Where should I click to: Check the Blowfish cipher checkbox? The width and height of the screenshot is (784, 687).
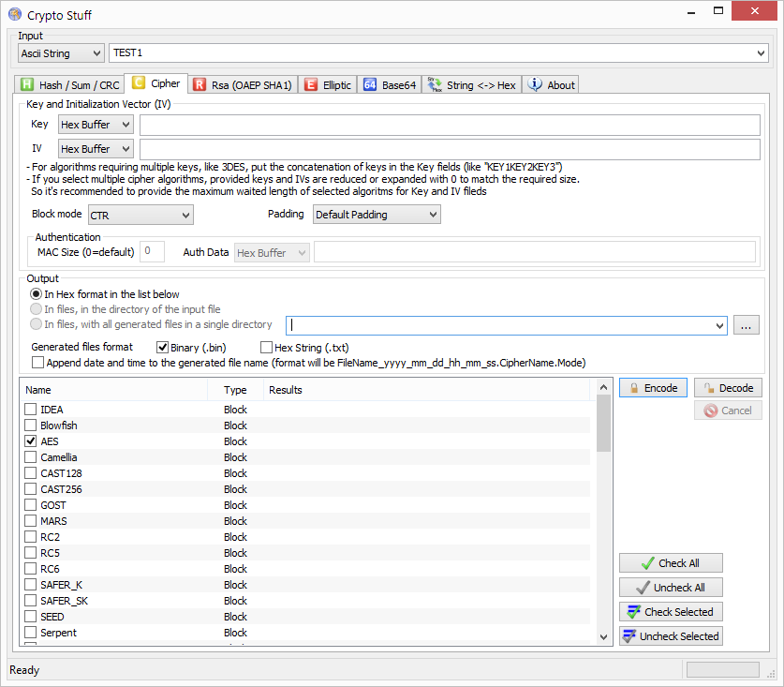pyautogui.click(x=31, y=426)
